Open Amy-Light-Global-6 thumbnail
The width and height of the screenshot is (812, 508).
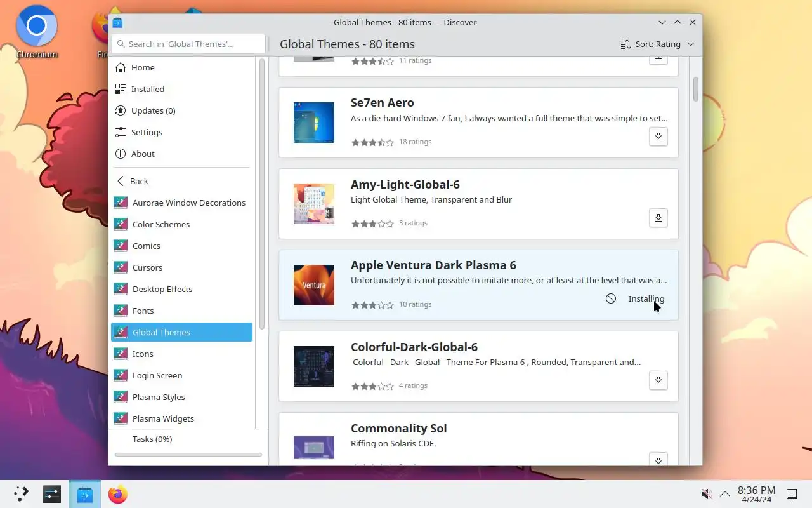coord(314,204)
